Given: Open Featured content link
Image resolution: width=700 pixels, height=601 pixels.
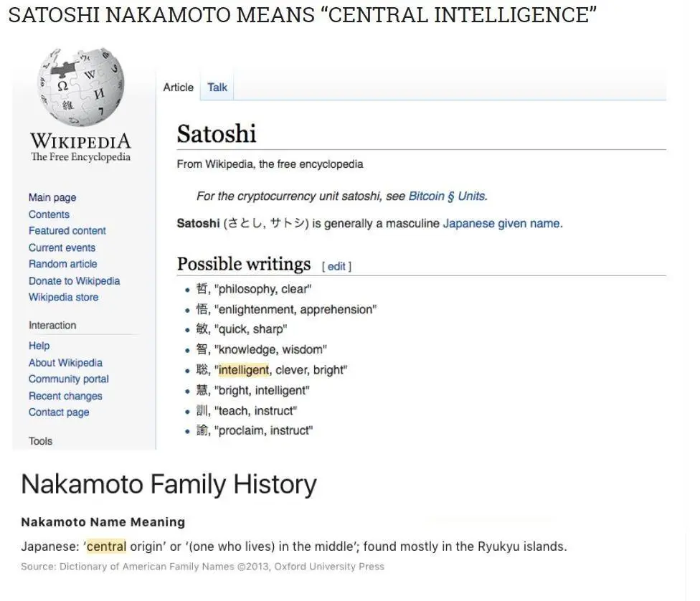Looking at the screenshot, I should click(67, 231).
